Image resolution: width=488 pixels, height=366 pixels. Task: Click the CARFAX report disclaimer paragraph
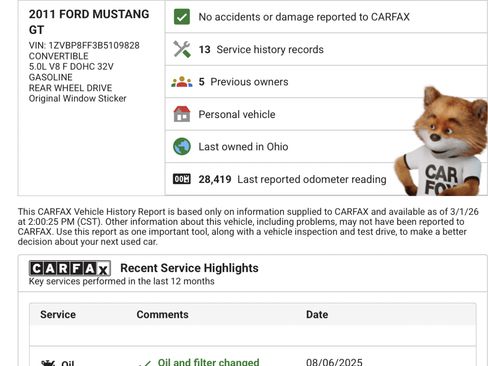pos(248,227)
